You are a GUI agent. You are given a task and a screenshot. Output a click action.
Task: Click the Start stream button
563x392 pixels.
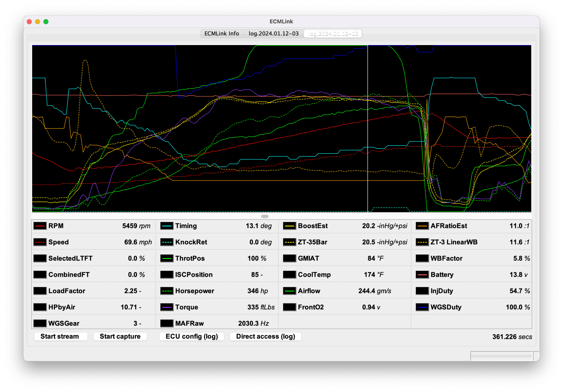[x=61, y=337]
